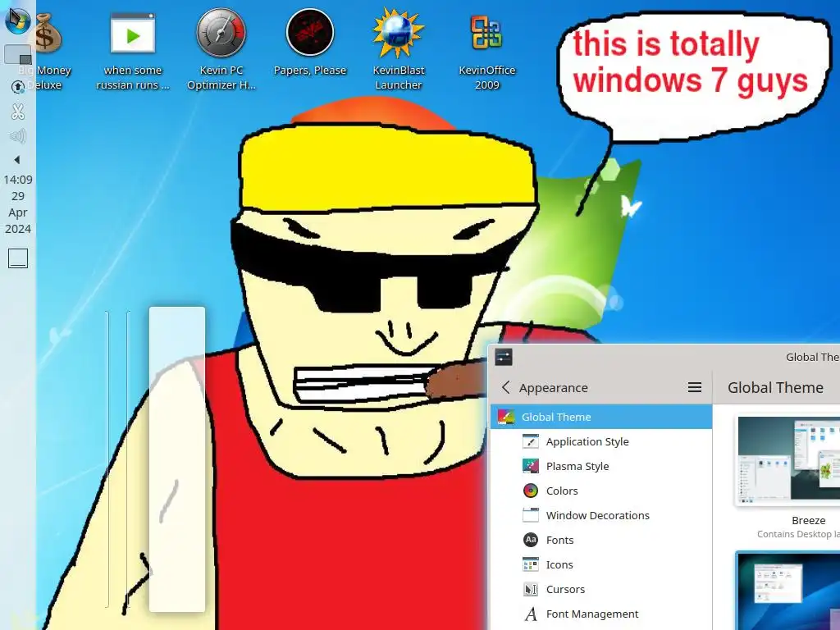Click the Colors wheel icon
840x630 pixels.
531,491
